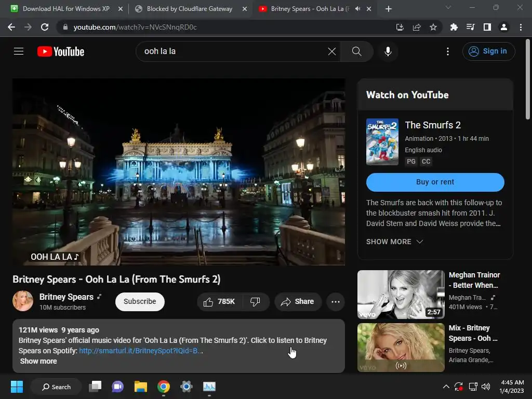Screen dimensions: 532x399
Task: Bookmark this page with star
Action: pyautogui.click(x=433, y=27)
